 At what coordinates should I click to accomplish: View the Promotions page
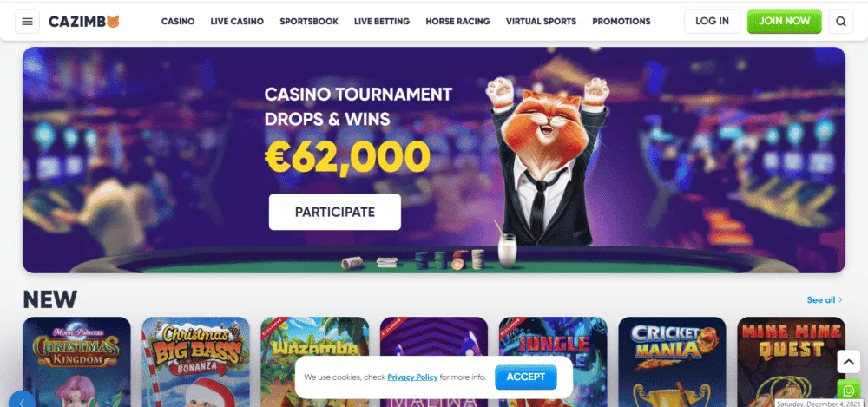pos(621,22)
